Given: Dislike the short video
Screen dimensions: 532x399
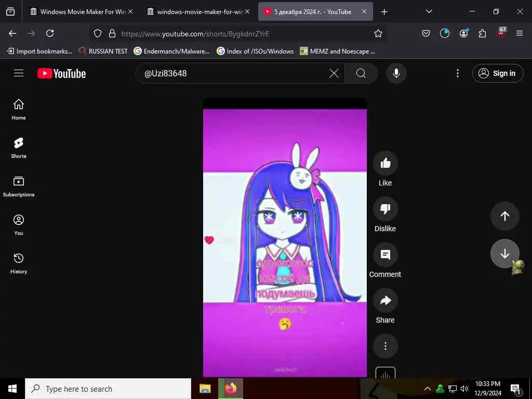Looking at the screenshot, I should coord(385,209).
